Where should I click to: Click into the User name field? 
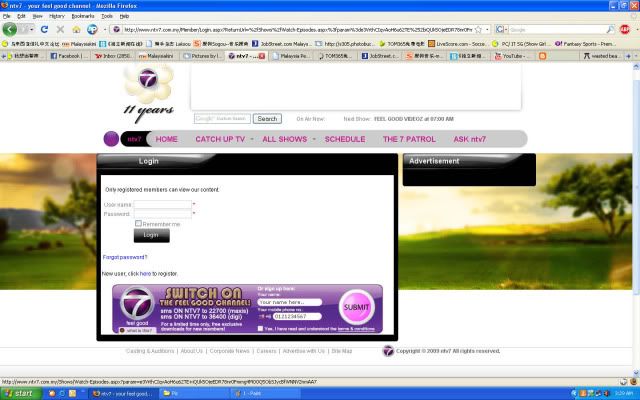[x=162, y=204]
